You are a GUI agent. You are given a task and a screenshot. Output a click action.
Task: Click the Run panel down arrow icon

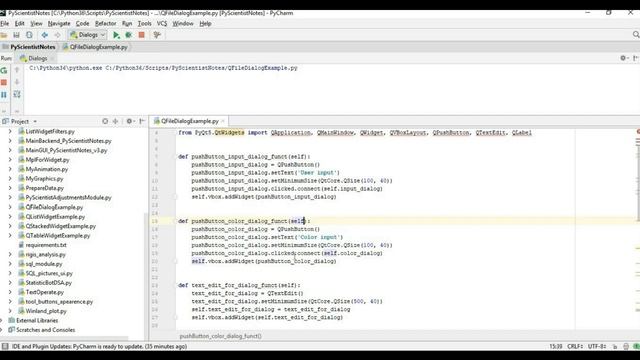pyautogui.click(x=17, y=82)
